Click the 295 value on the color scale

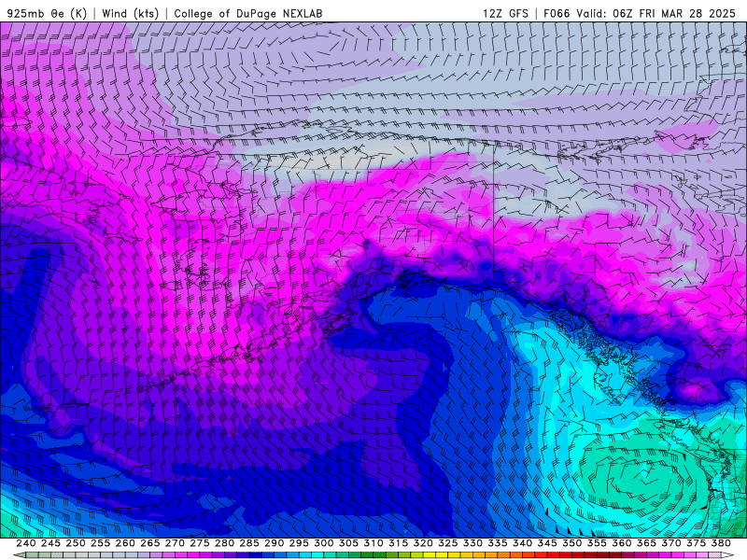[298, 543]
